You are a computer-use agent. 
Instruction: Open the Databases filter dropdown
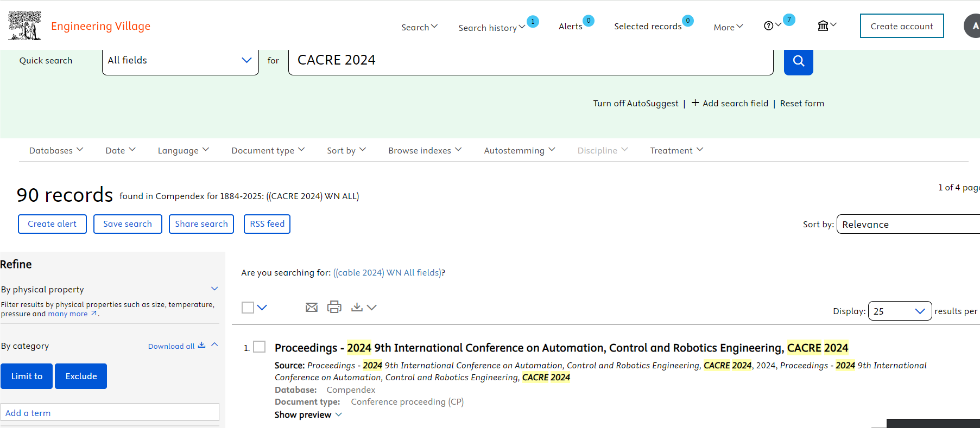click(x=56, y=150)
